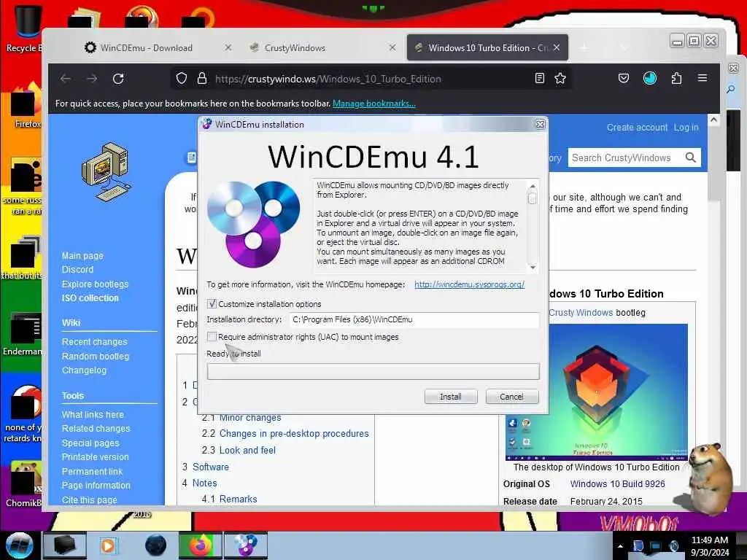
Task: Toggle Customize installation options checkbox
Action: (x=212, y=304)
